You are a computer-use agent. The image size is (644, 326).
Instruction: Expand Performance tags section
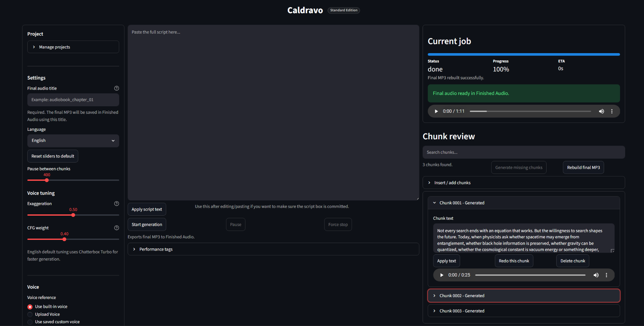pos(273,249)
